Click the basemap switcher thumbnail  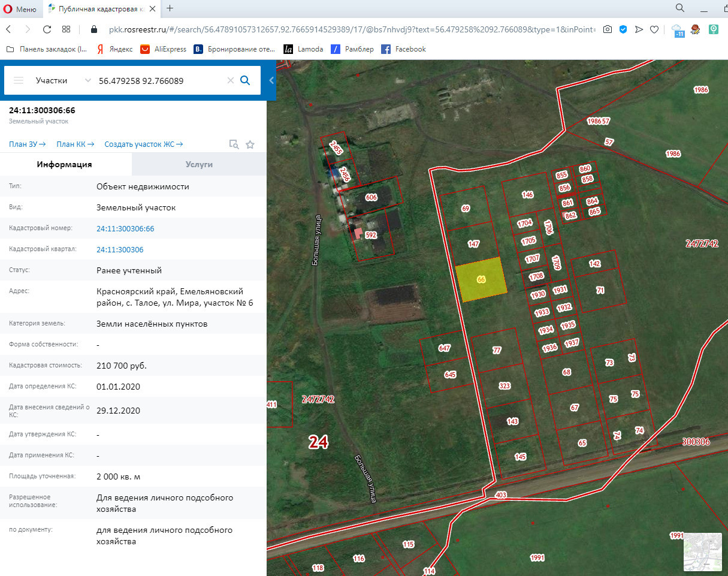(703, 552)
